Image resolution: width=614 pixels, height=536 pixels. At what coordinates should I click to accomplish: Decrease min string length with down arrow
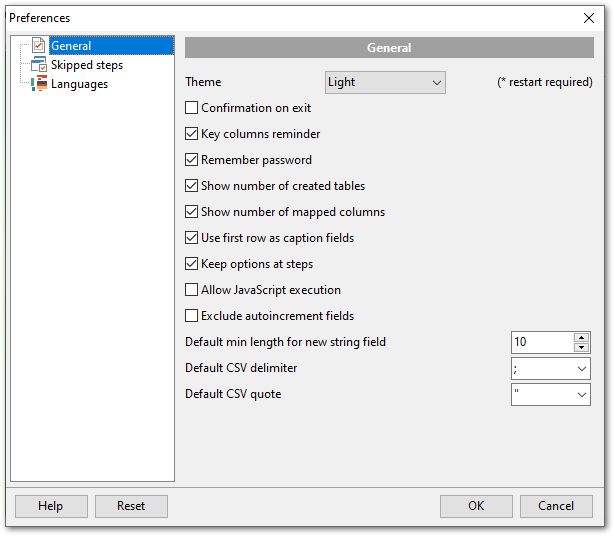coord(581,347)
